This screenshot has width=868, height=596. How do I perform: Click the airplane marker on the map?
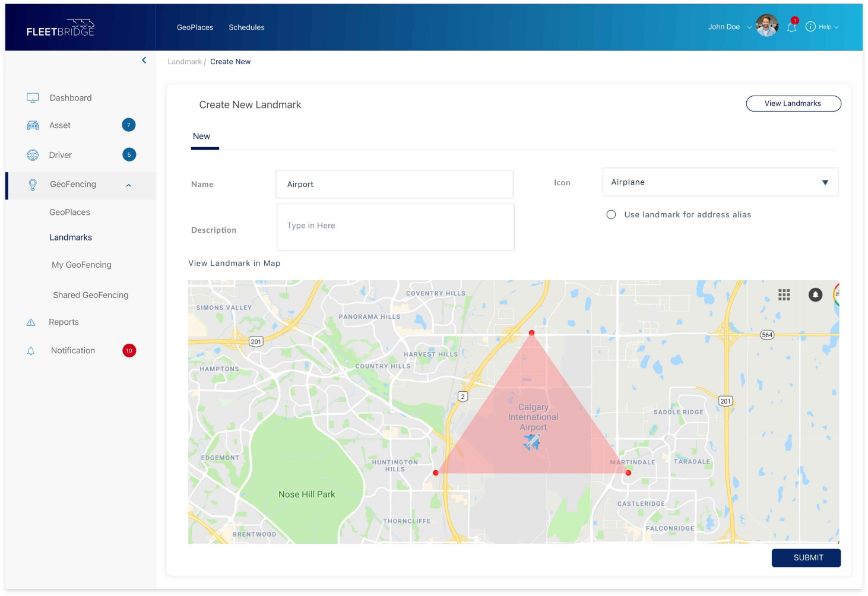(531, 442)
